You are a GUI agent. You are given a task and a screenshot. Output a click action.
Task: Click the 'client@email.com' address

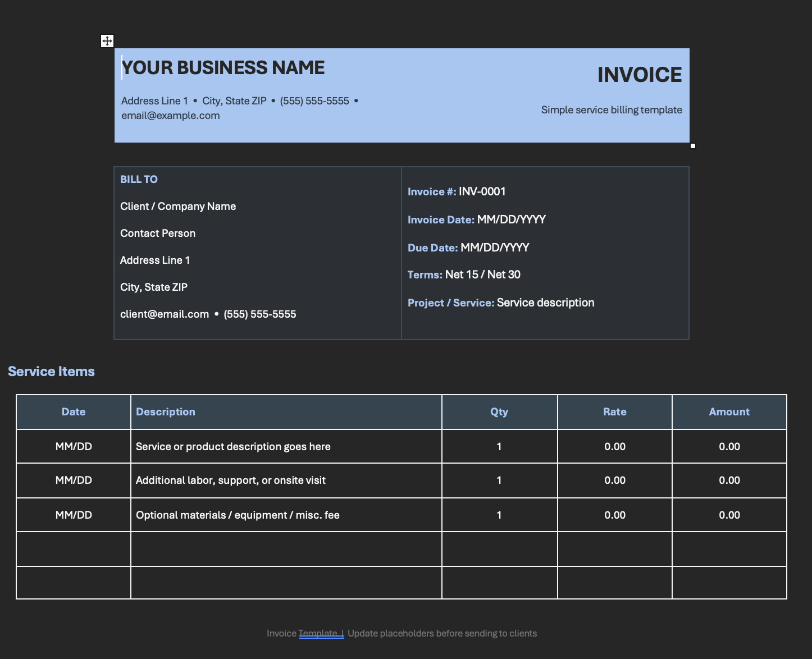[x=165, y=314]
